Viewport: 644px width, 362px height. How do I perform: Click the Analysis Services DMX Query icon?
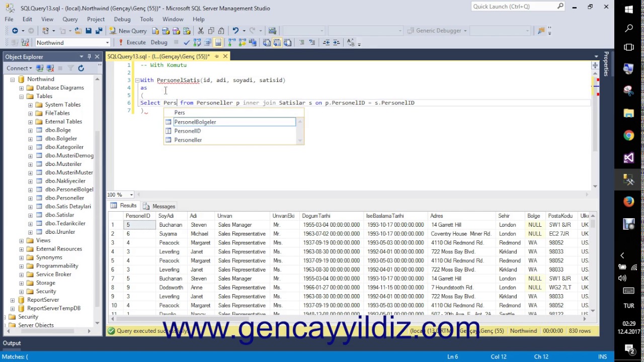click(x=177, y=31)
